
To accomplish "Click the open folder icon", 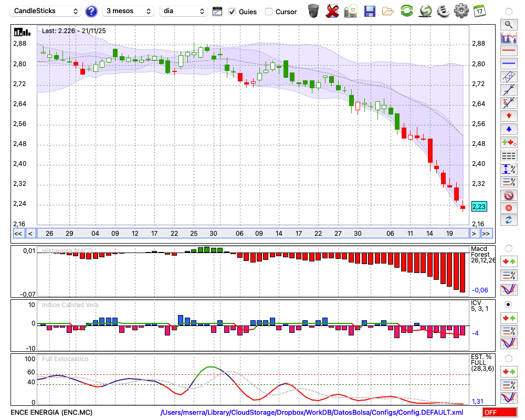I will click(x=388, y=11).
